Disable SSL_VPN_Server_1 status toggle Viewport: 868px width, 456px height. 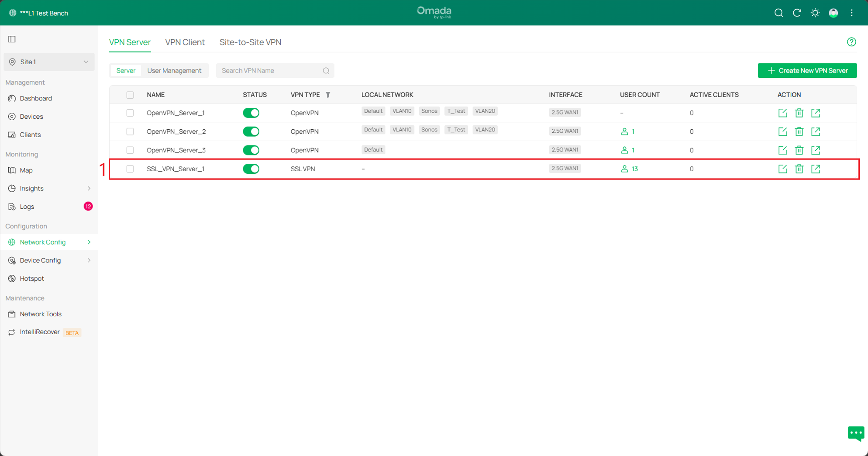(x=251, y=169)
